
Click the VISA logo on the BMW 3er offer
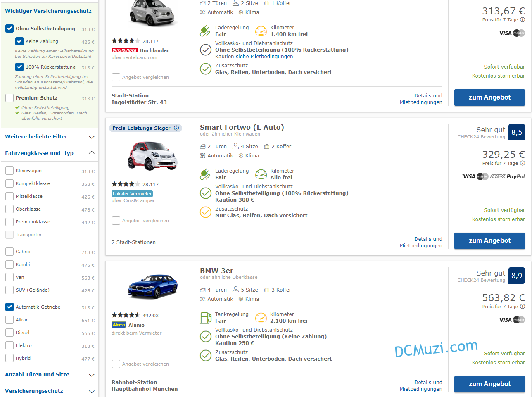505,320
